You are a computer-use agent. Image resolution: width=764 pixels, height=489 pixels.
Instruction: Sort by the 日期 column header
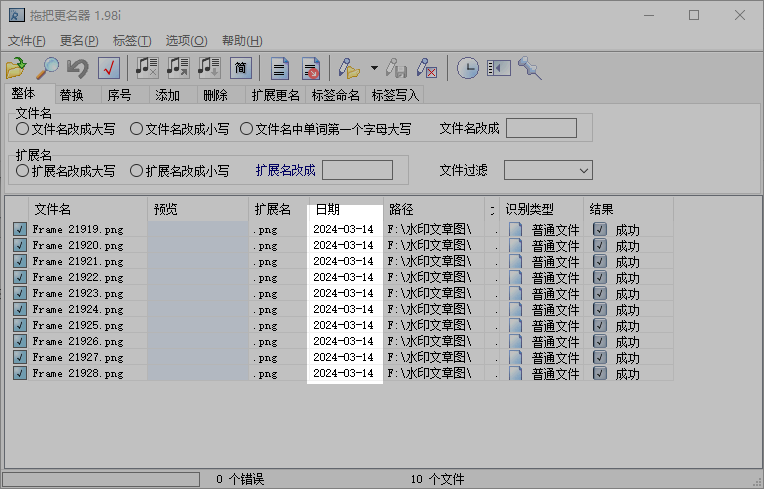pos(346,209)
